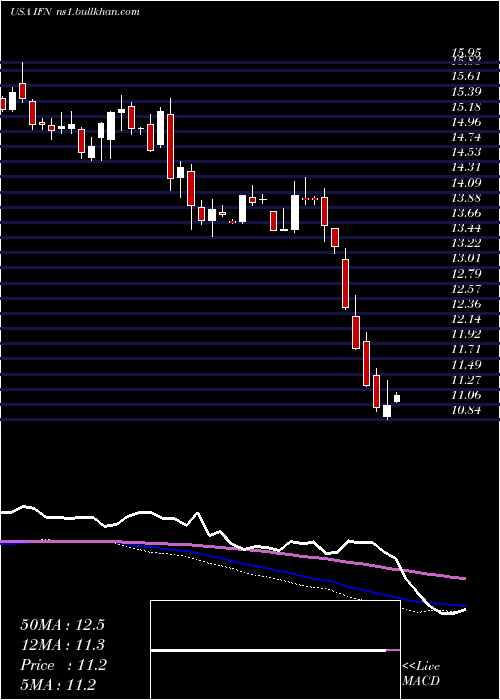The height and width of the screenshot is (700, 500).
Task: Click the last white candlestick near 11.06
Action: coord(397,398)
